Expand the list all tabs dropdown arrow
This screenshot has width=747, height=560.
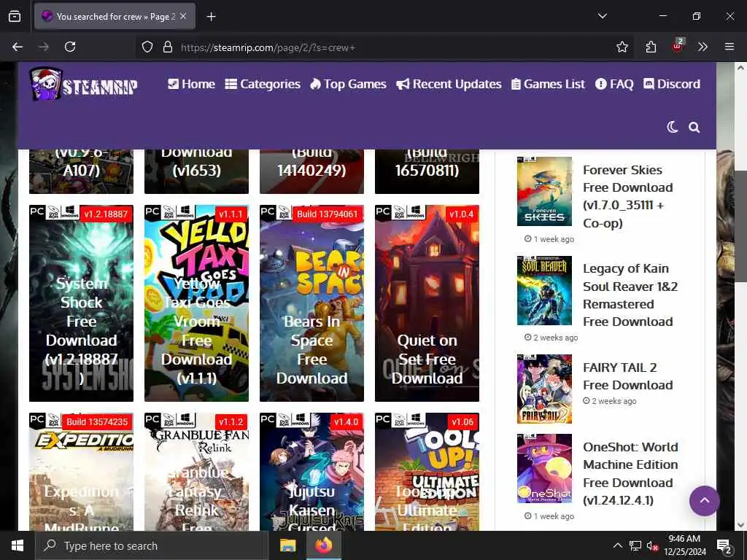602,16
